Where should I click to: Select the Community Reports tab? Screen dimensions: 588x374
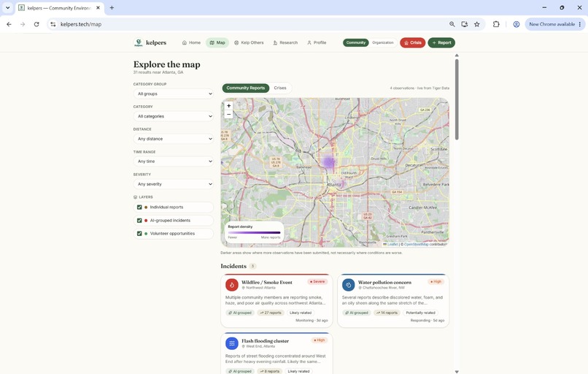246,88
